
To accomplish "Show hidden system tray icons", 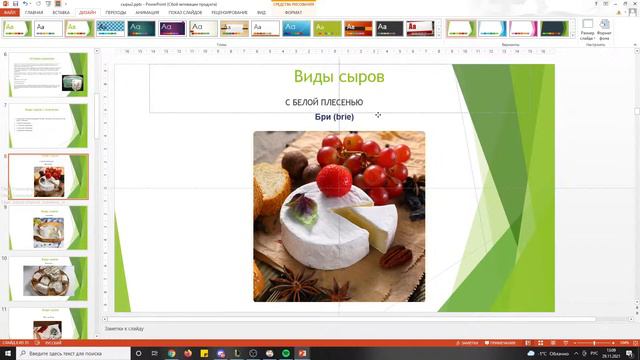I will pos(576,353).
